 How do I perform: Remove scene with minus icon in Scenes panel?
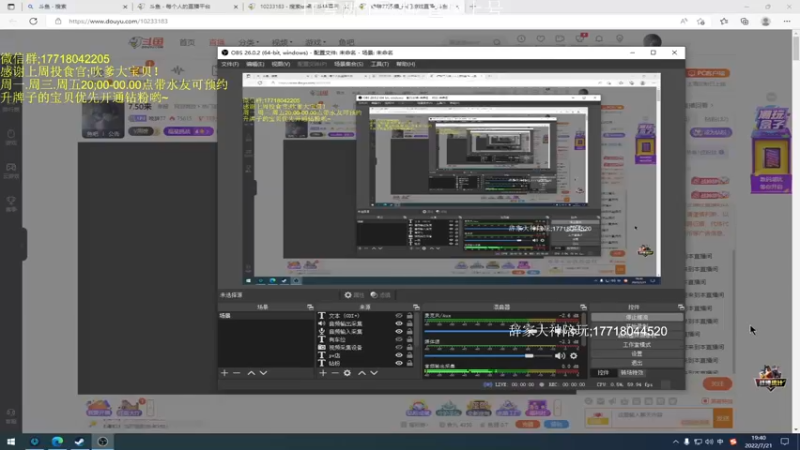point(237,373)
